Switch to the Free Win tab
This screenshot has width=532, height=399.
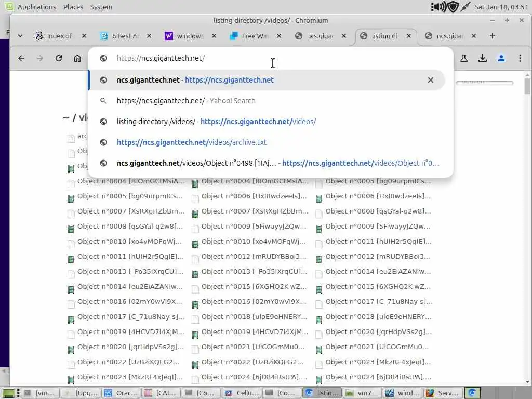[255, 36]
